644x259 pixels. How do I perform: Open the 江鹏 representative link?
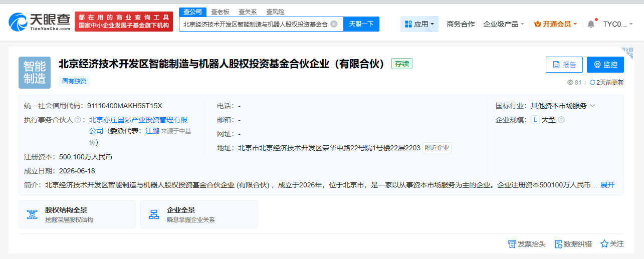tap(152, 131)
